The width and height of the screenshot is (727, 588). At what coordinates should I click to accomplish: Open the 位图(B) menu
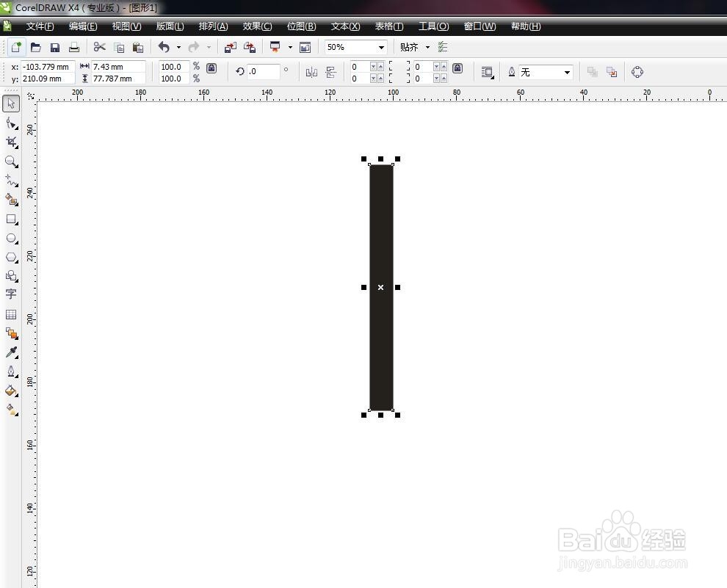click(301, 26)
